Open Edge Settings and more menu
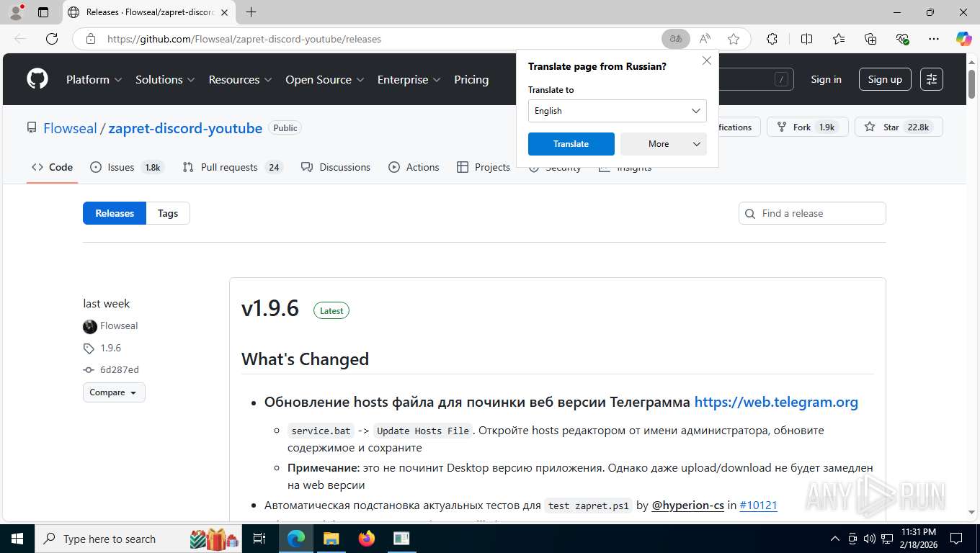The height and width of the screenshot is (553, 980). click(x=934, y=39)
